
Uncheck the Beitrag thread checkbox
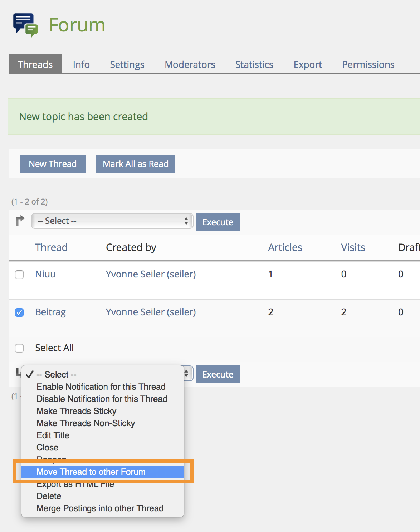19,312
